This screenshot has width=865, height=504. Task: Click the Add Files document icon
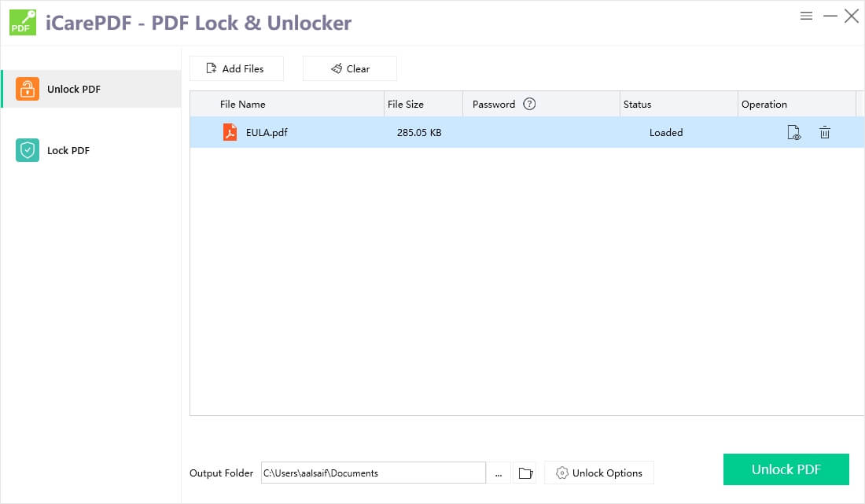pyautogui.click(x=209, y=68)
